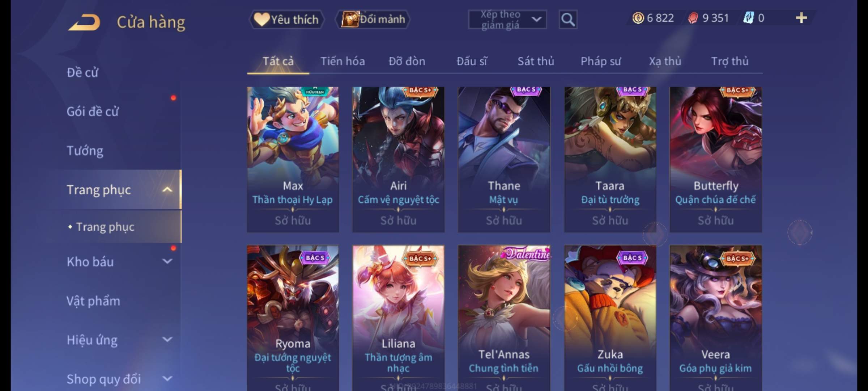Click the plus icon to add currency
This screenshot has width=868, height=391.
click(801, 18)
